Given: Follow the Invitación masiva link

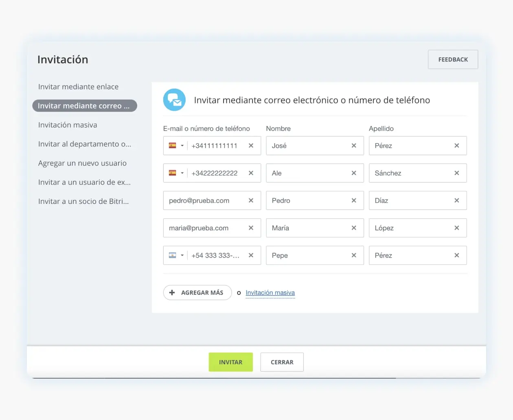Looking at the screenshot, I should (270, 293).
